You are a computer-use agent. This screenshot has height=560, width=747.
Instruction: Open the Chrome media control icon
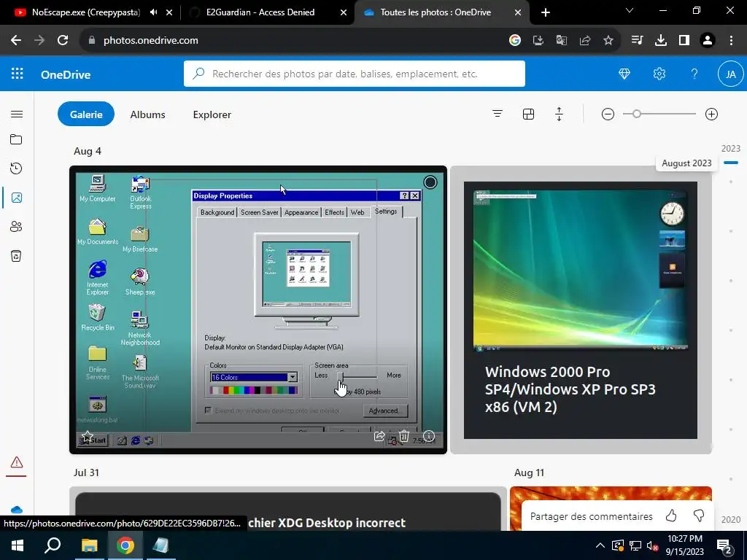point(637,41)
